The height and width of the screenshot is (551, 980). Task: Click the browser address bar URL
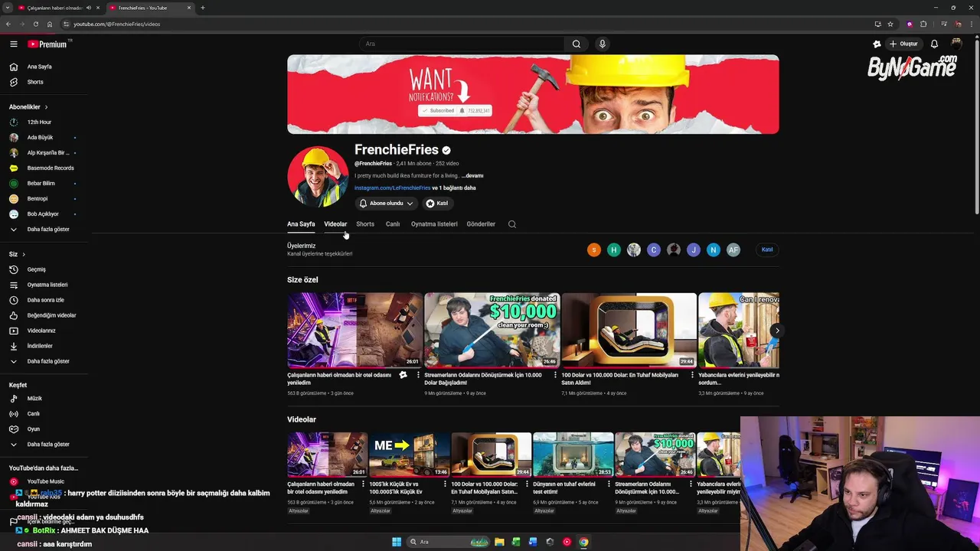point(116,24)
